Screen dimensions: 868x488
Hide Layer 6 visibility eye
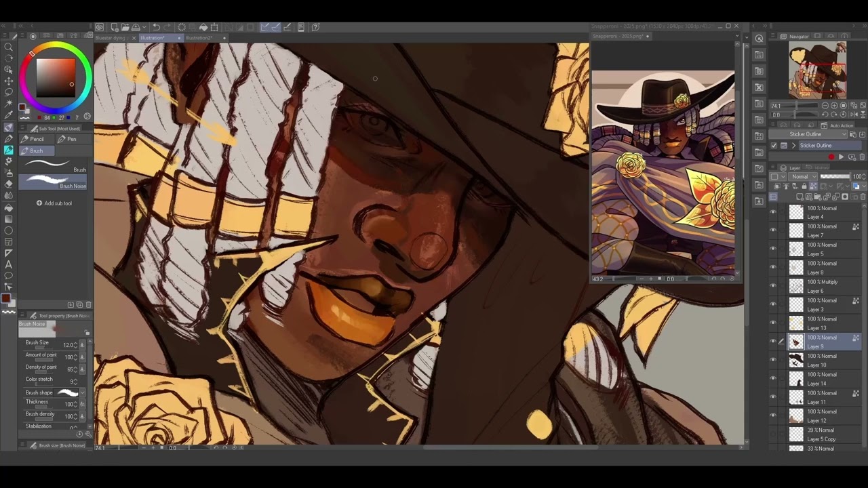pos(772,286)
